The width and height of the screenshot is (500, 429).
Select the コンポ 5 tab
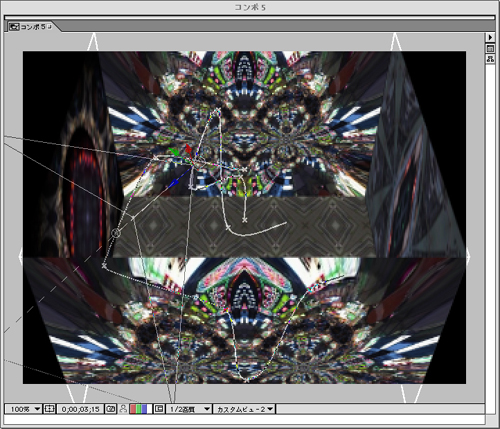[x=31, y=27]
